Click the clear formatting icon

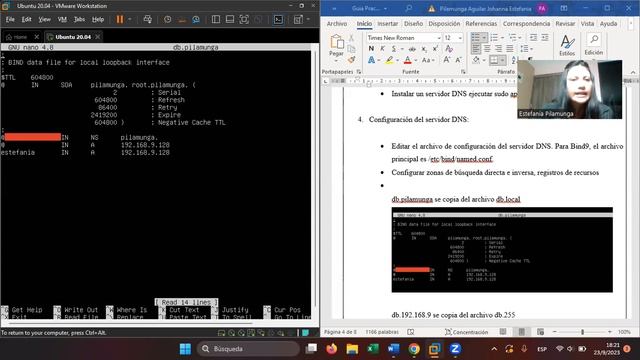pyautogui.click(x=449, y=49)
